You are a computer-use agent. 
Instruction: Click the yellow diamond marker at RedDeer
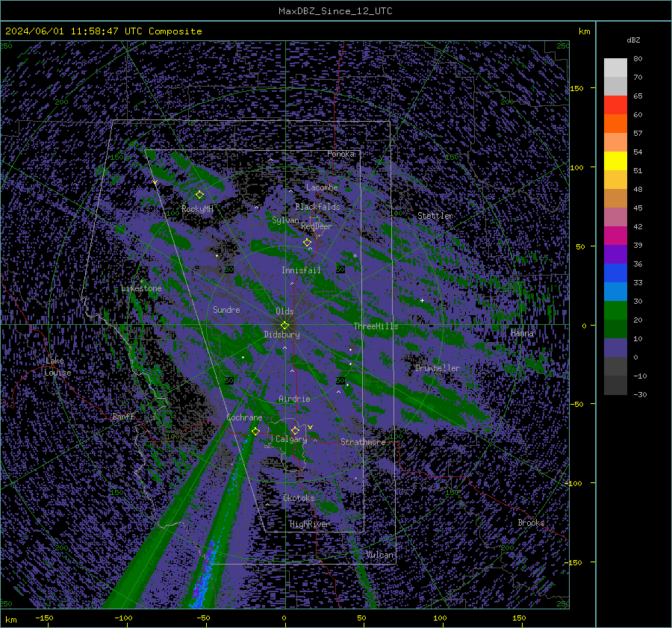(x=307, y=243)
